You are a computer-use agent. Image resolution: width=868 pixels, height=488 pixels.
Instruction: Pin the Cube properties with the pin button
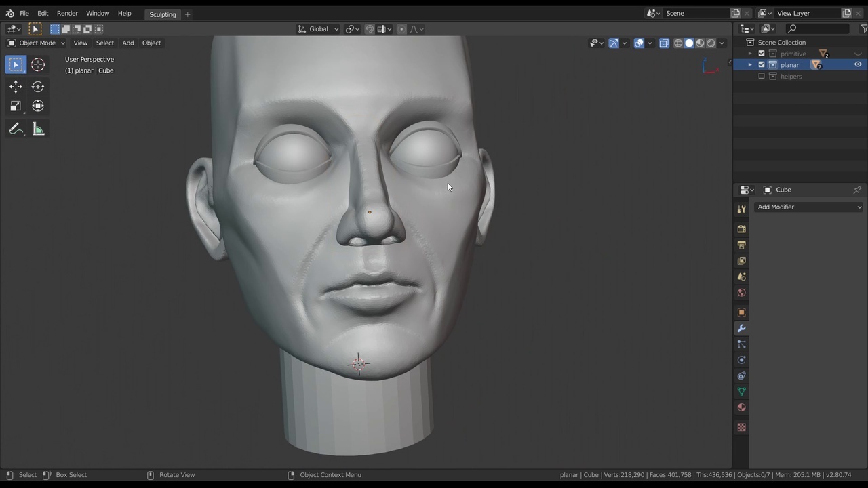tap(857, 190)
